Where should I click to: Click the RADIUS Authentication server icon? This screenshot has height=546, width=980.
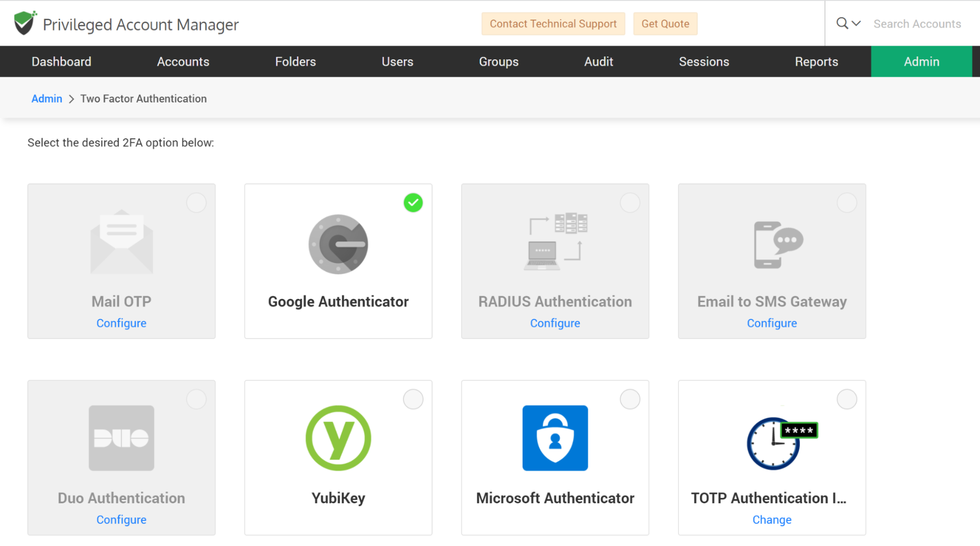tap(555, 242)
